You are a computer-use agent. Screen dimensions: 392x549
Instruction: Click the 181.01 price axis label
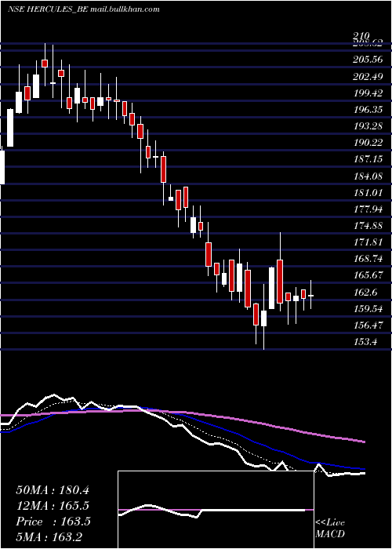click(x=368, y=193)
